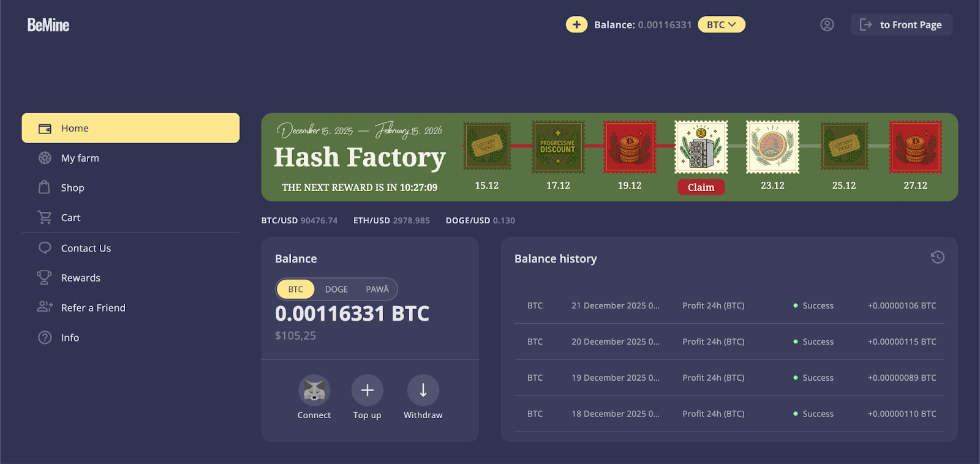
Task: Click the Top up plus icon
Action: coord(367,390)
